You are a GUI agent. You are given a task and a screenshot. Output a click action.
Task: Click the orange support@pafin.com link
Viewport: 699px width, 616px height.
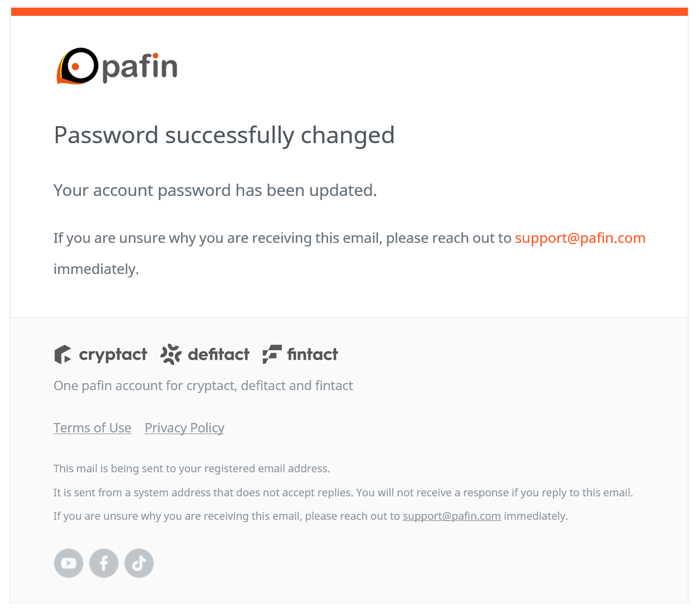click(580, 238)
